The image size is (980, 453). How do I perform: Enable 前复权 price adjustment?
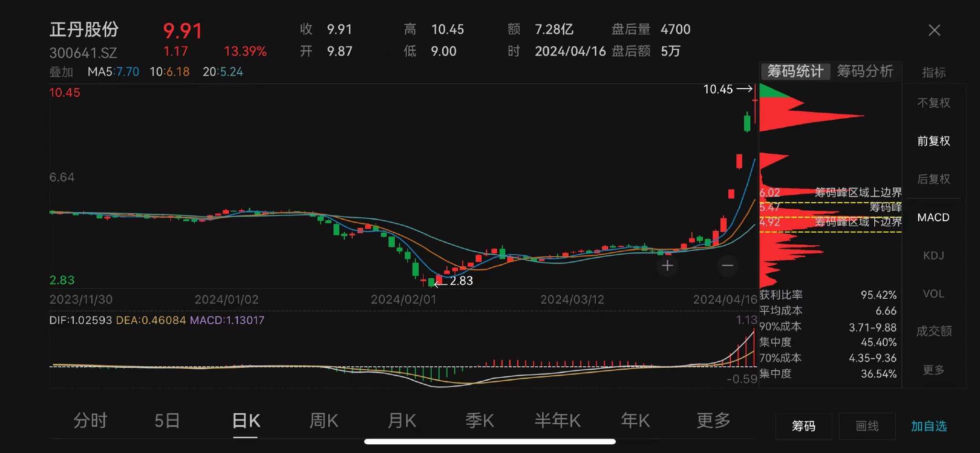point(933,141)
